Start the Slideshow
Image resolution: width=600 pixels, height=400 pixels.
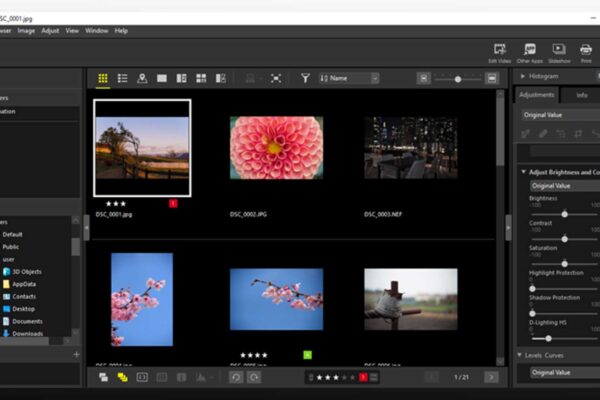(x=559, y=53)
